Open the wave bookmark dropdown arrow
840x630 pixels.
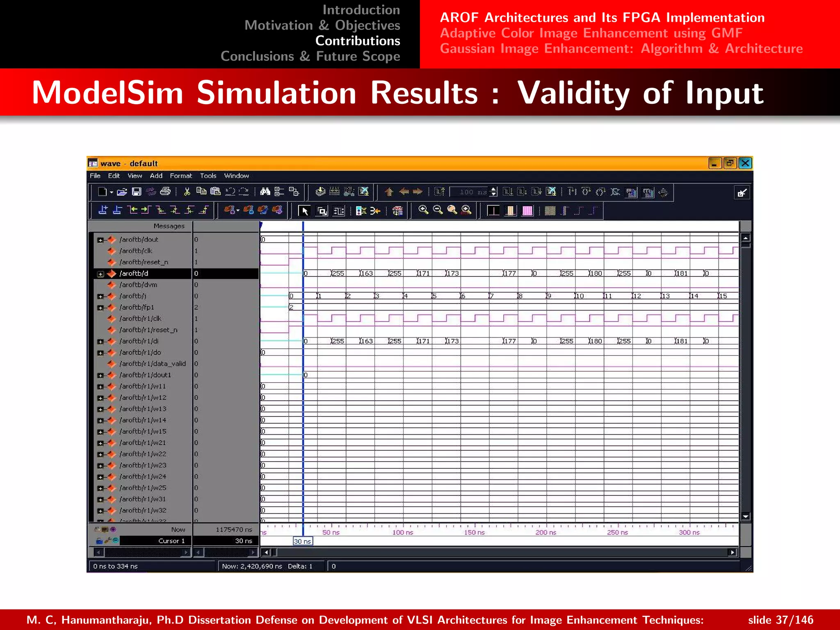click(238, 211)
